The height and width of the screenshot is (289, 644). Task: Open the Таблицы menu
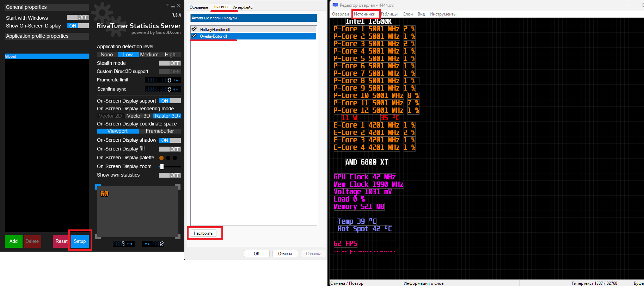tap(389, 14)
